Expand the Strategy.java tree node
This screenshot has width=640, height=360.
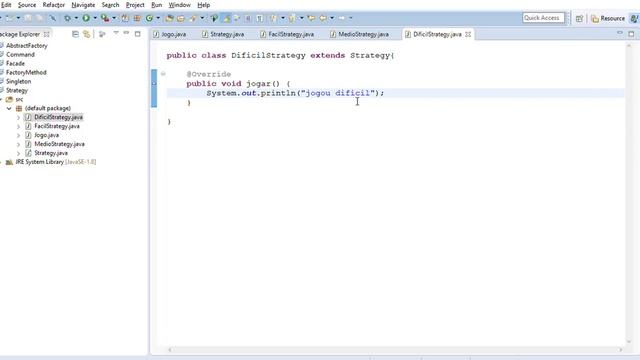(x=18, y=153)
